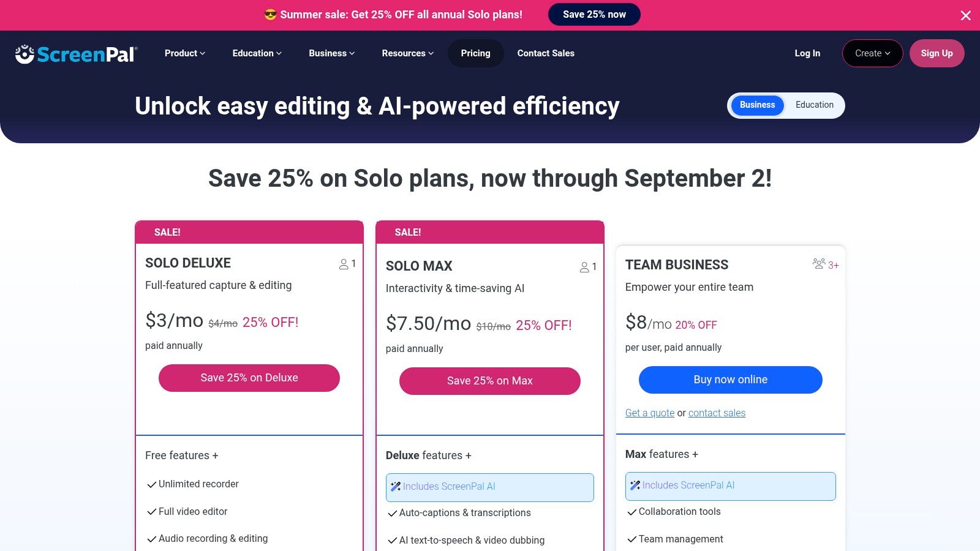Click the Save 25% on Deluxe button
Screen dimensions: 980x551
(x=249, y=378)
